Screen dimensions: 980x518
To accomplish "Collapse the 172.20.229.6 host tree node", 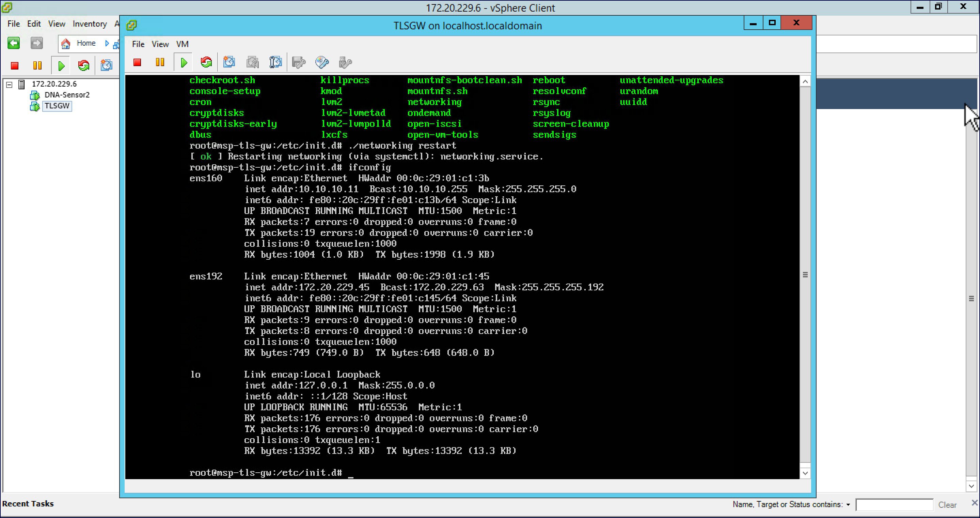I will pyautogui.click(x=9, y=84).
